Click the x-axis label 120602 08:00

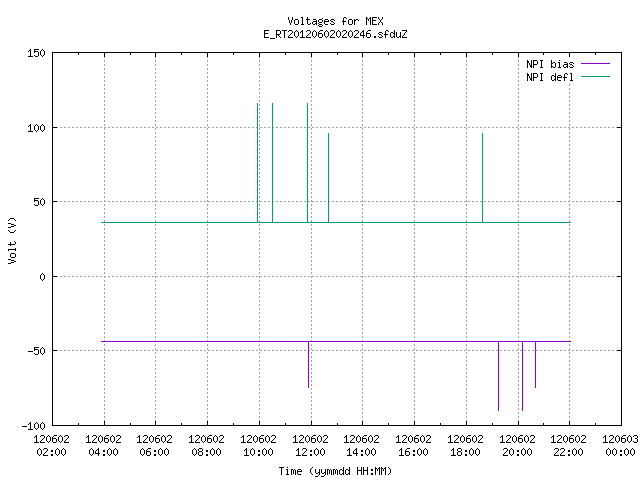tap(206, 446)
